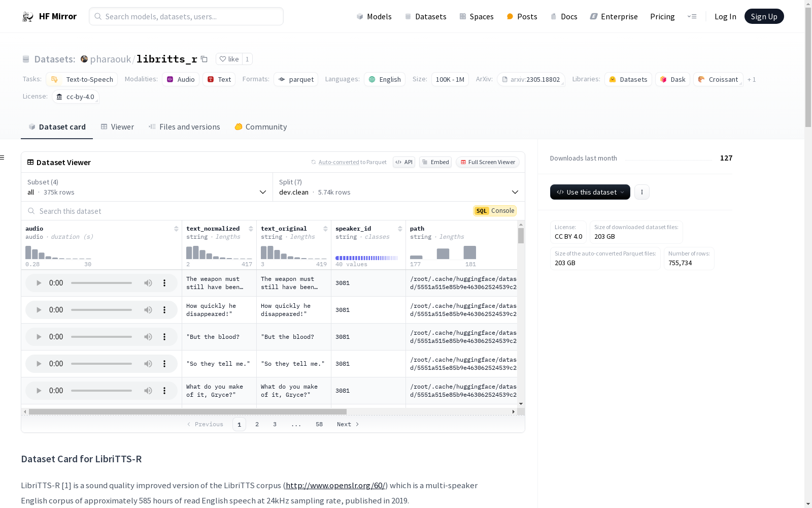Open the cc-by-4.0 license tag
The image size is (812, 508).
click(x=76, y=97)
